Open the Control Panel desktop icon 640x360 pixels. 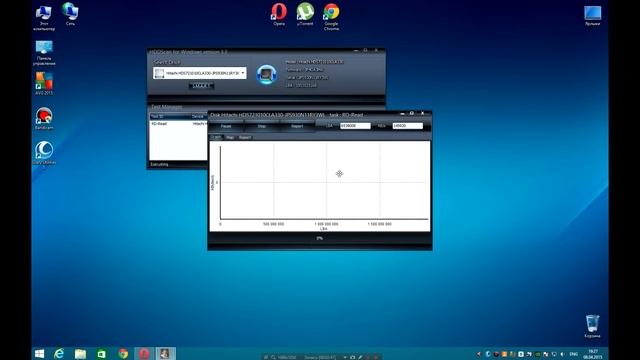tap(44, 53)
